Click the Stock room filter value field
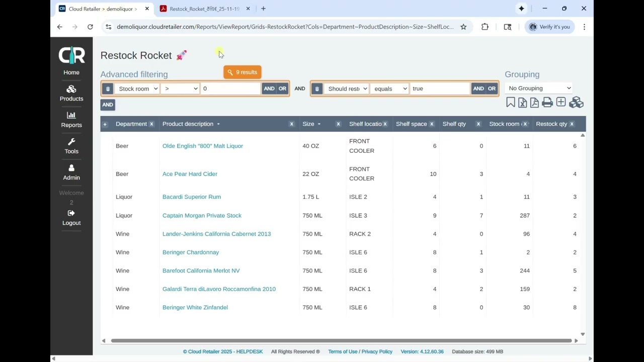This screenshot has width=644, height=362. (231, 88)
